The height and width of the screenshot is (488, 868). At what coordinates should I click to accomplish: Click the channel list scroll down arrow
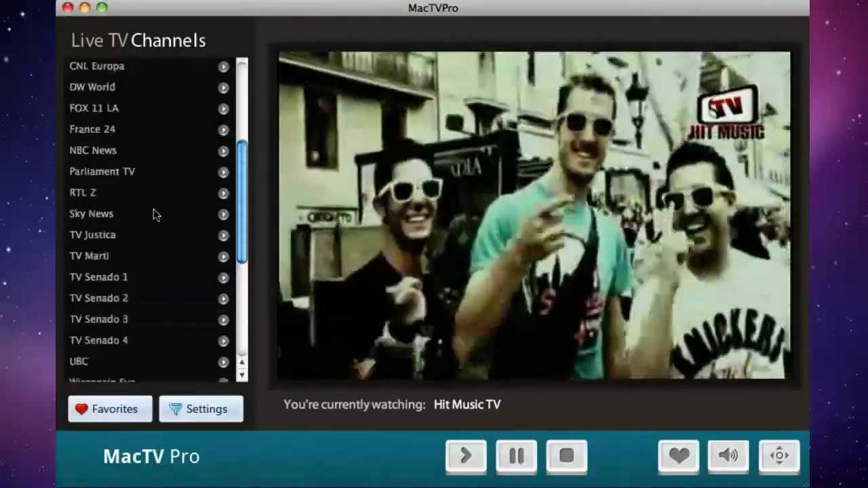(x=242, y=374)
